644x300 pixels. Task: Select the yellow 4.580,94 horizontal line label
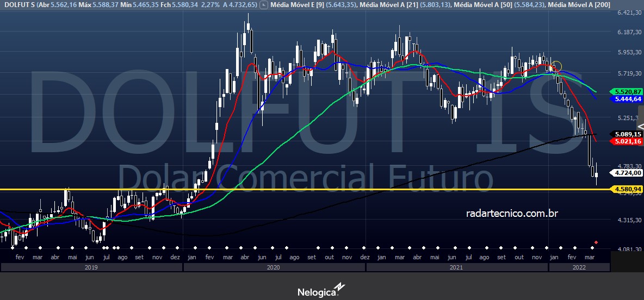pos(627,189)
